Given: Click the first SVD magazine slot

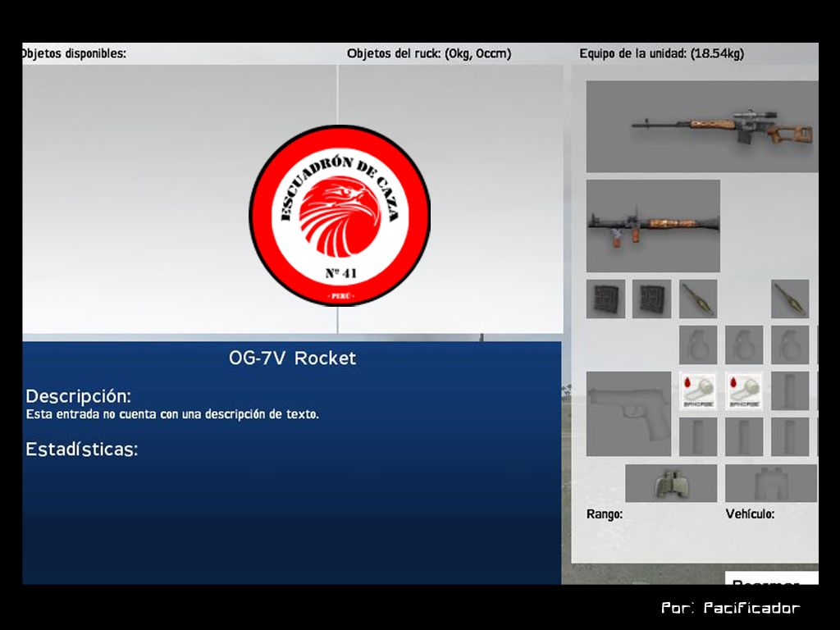Looking at the screenshot, I should click(606, 299).
